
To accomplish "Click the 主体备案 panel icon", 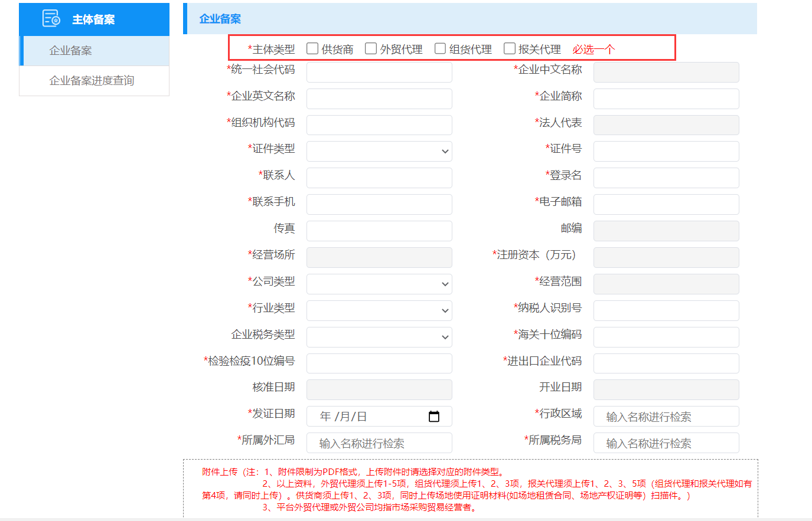I will click(49, 18).
